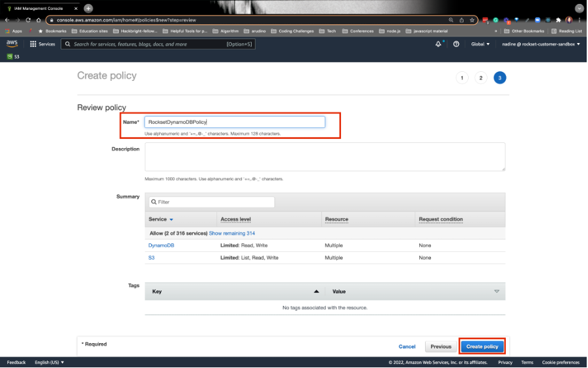Go back with browser back arrow
588x368 pixels.
click(x=7, y=20)
